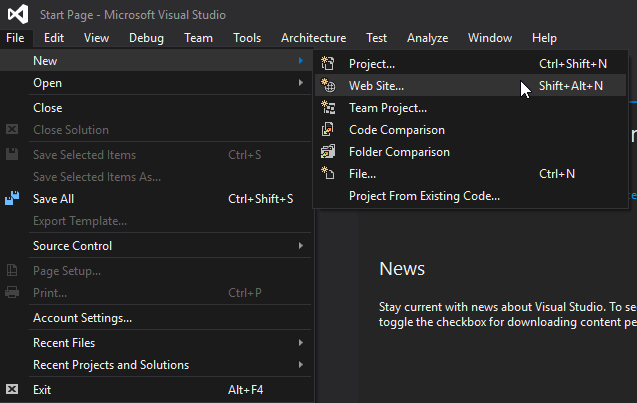The height and width of the screenshot is (403, 637).
Task: Select the Close menu entry
Action: click(156, 108)
